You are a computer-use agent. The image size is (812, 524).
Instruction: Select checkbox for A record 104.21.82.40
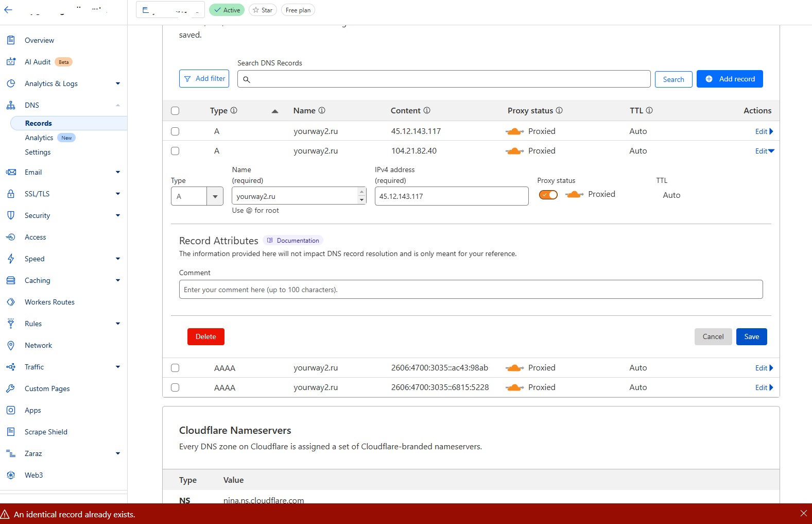(x=175, y=151)
